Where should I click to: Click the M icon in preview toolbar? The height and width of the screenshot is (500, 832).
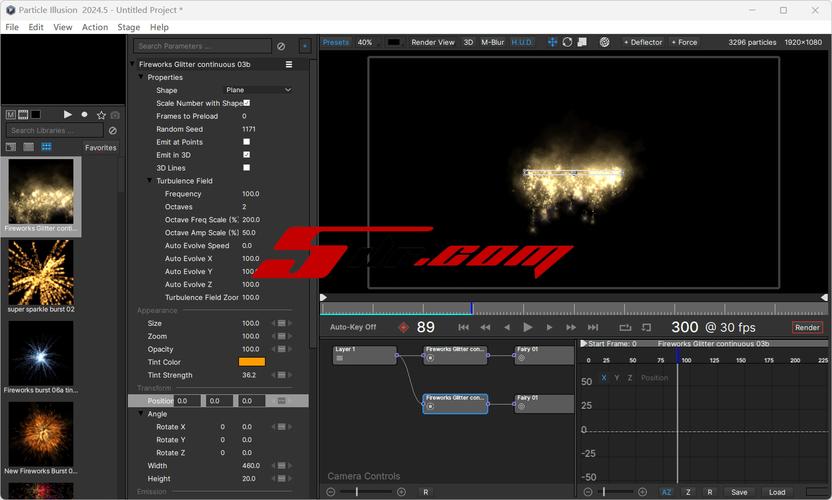[x=11, y=115]
